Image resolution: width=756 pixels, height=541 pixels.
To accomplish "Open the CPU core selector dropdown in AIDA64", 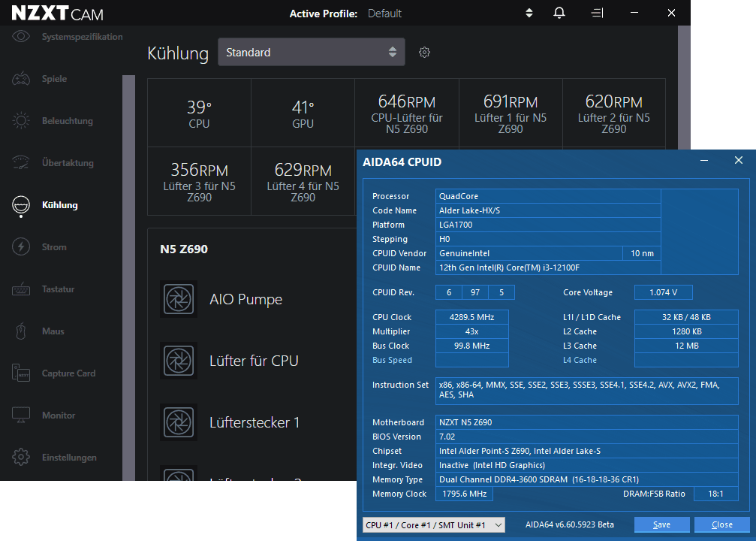I will click(433, 525).
